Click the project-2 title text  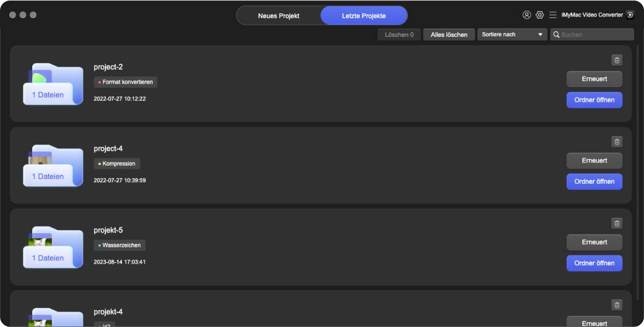coord(108,67)
